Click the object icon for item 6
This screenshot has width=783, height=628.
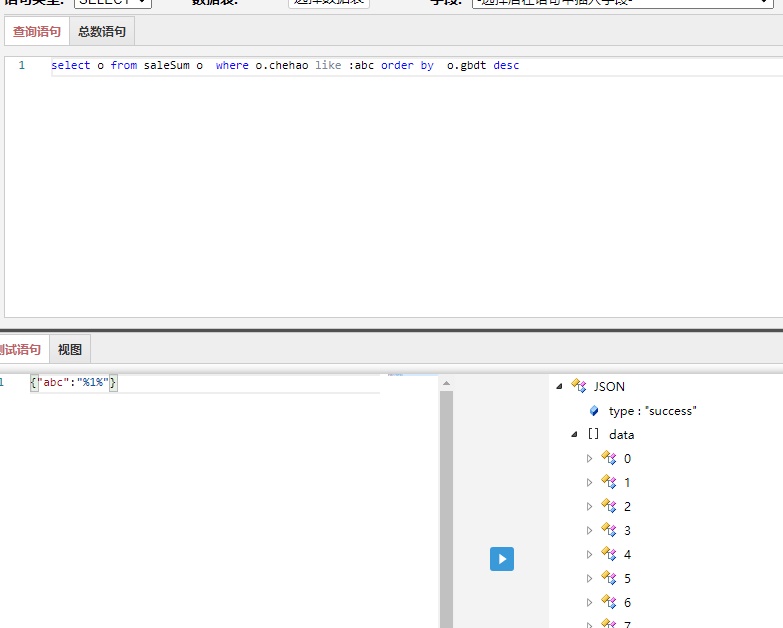click(608, 602)
